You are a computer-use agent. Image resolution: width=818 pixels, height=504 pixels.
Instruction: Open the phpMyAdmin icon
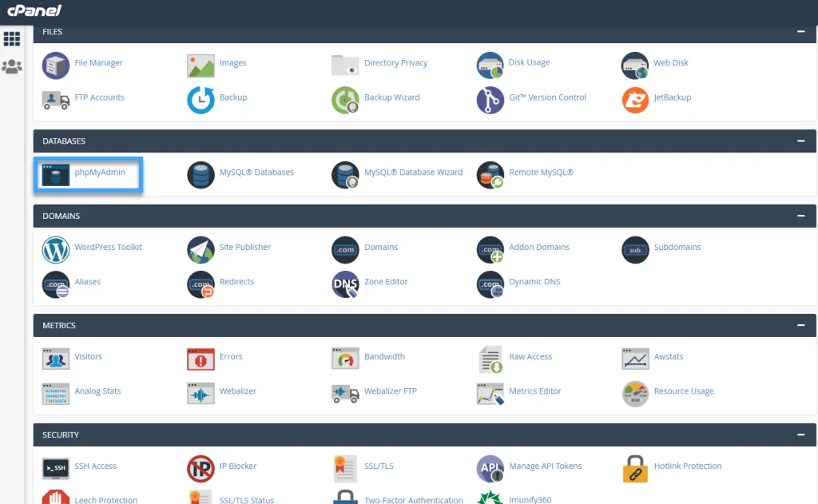pos(55,175)
